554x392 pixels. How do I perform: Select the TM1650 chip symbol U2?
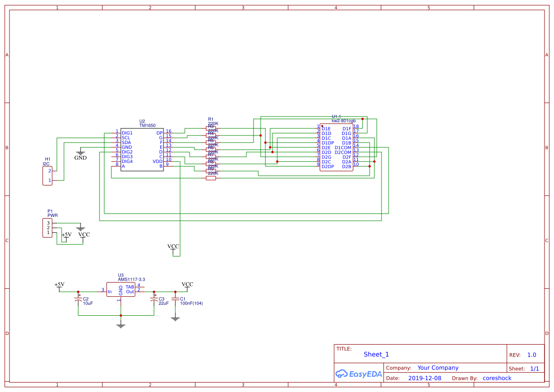[142, 149]
